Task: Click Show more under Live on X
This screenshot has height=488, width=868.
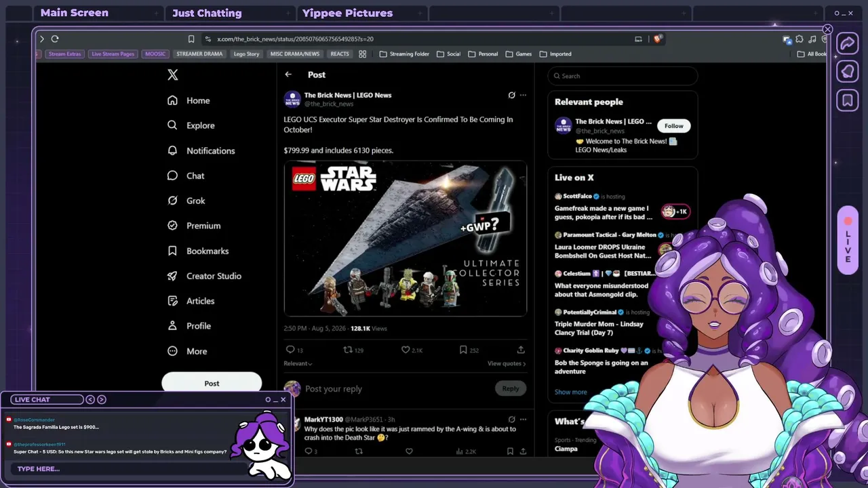Action: coord(571,392)
